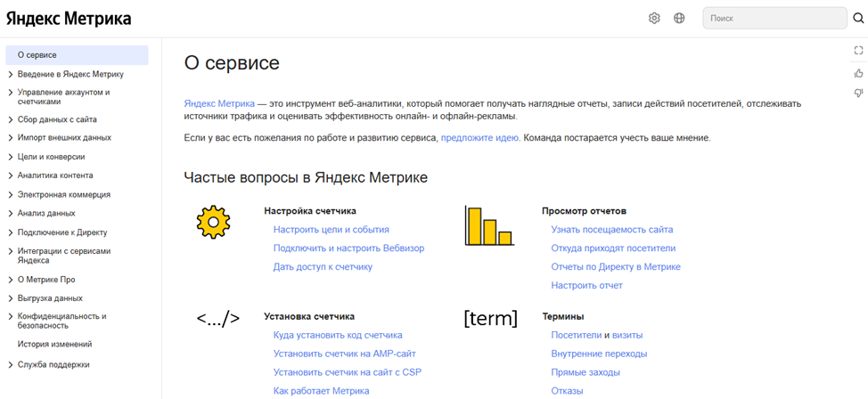Expand the Введение в Яндекс Метрику chevron

(11, 74)
